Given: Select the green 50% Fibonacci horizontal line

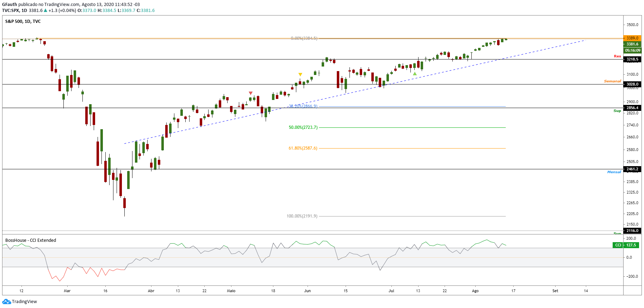Looking at the screenshot, I should pyautogui.click(x=412, y=127).
